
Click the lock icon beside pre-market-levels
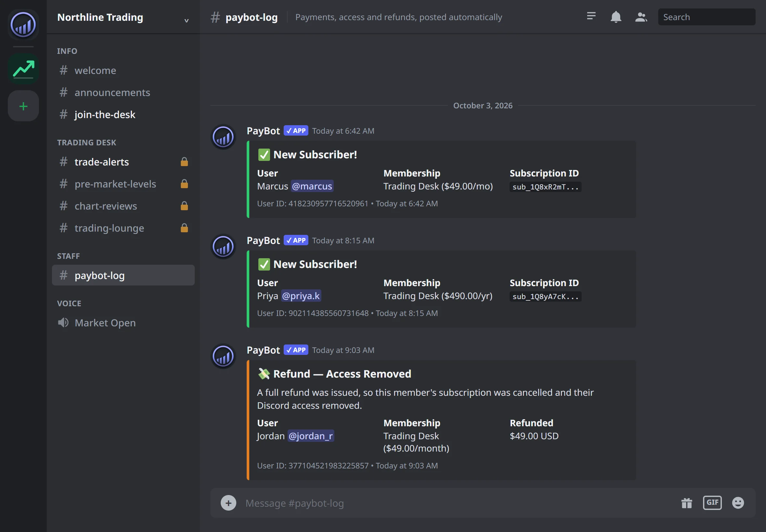click(184, 184)
